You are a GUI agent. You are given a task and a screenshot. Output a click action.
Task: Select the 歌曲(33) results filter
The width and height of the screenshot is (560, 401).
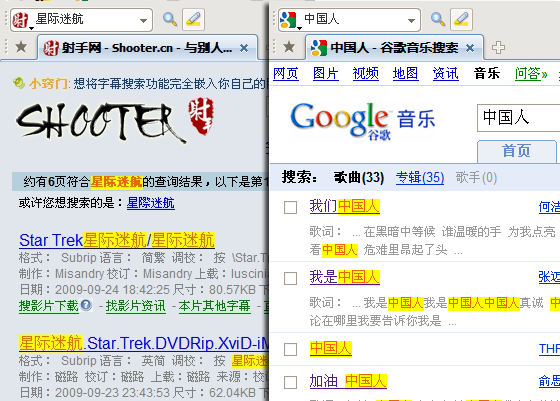click(359, 177)
